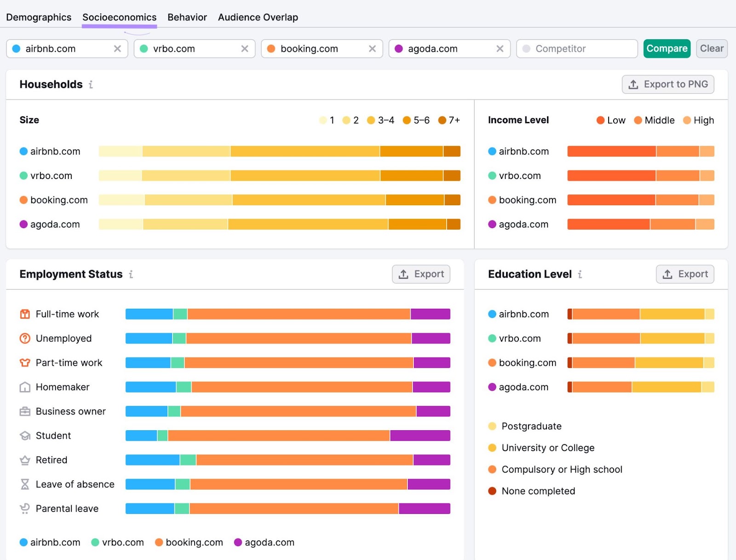Remove the agoda.com competitor chip
This screenshot has width=736, height=560.
pyautogui.click(x=500, y=48)
